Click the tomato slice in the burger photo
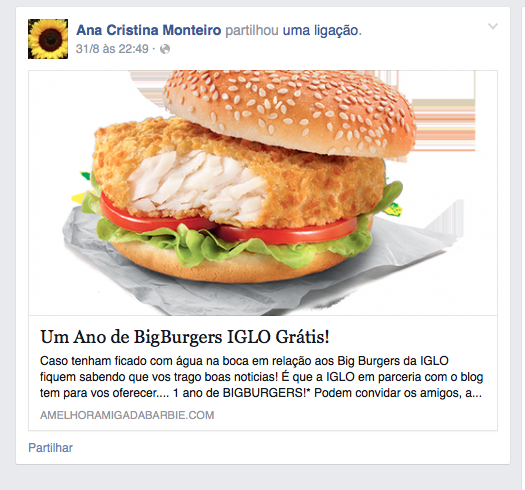The height and width of the screenshot is (490, 525). coord(288,231)
